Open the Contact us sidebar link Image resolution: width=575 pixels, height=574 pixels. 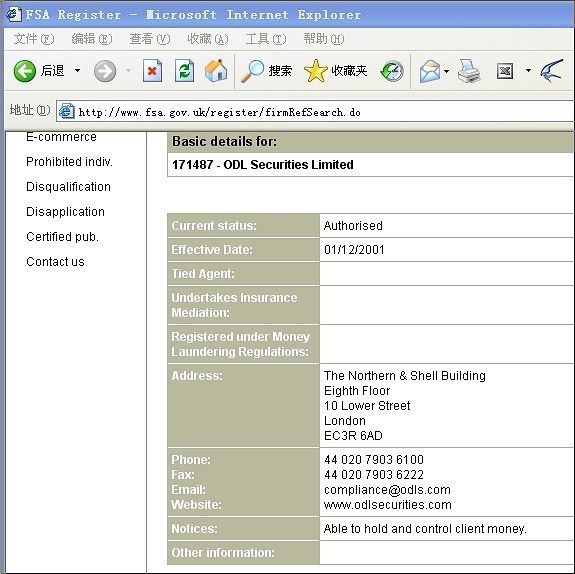pyautogui.click(x=55, y=262)
